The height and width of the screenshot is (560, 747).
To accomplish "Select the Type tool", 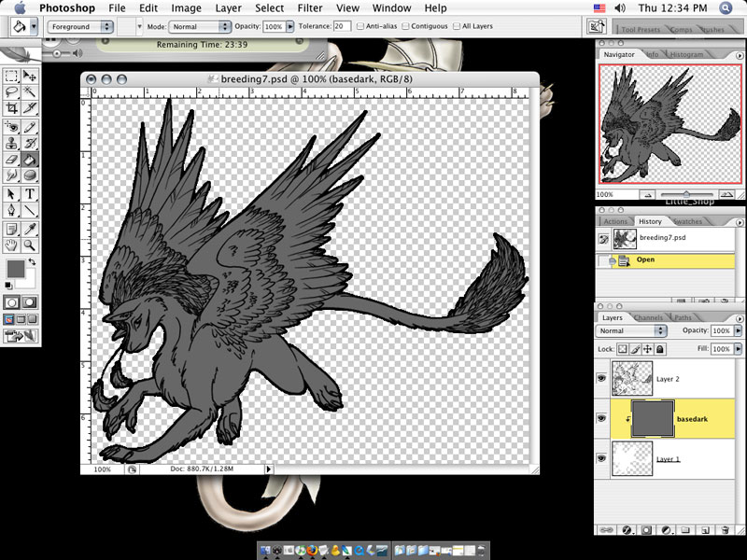I will (x=30, y=193).
